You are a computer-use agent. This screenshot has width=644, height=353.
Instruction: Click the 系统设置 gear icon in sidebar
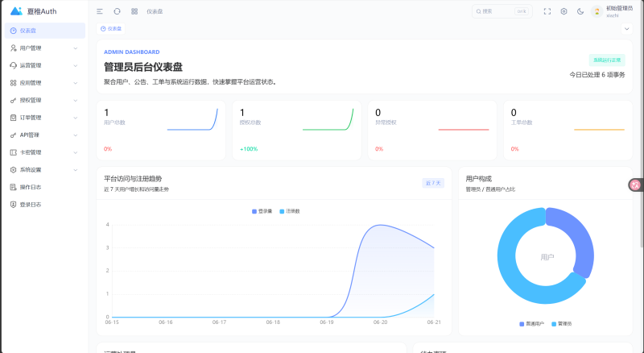coord(13,169)
